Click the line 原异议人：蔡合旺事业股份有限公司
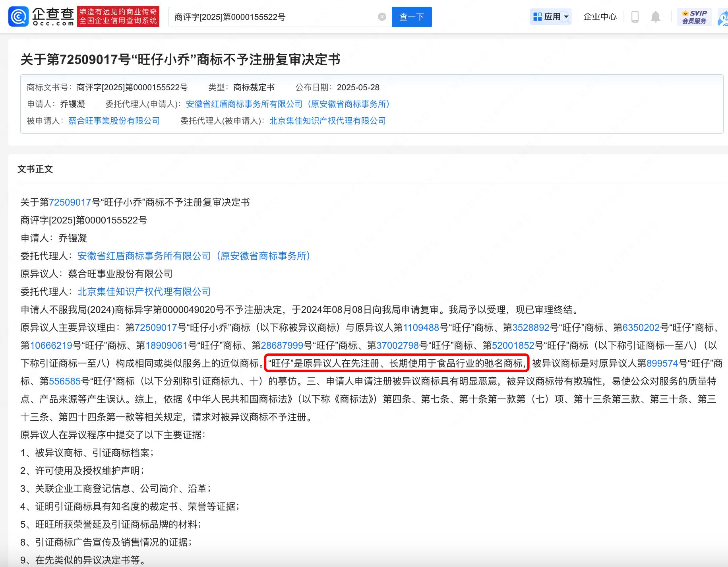Screen dimensions: 728x567 [x=97, y=274]
